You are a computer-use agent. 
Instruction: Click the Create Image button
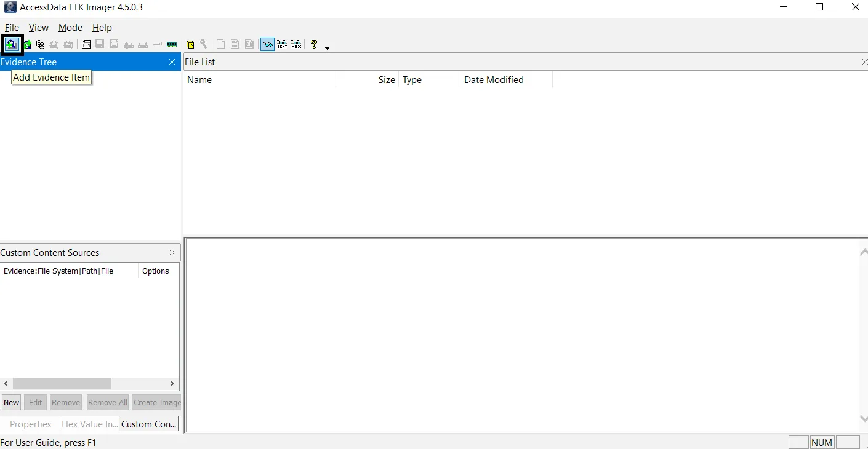coord(156,403)
